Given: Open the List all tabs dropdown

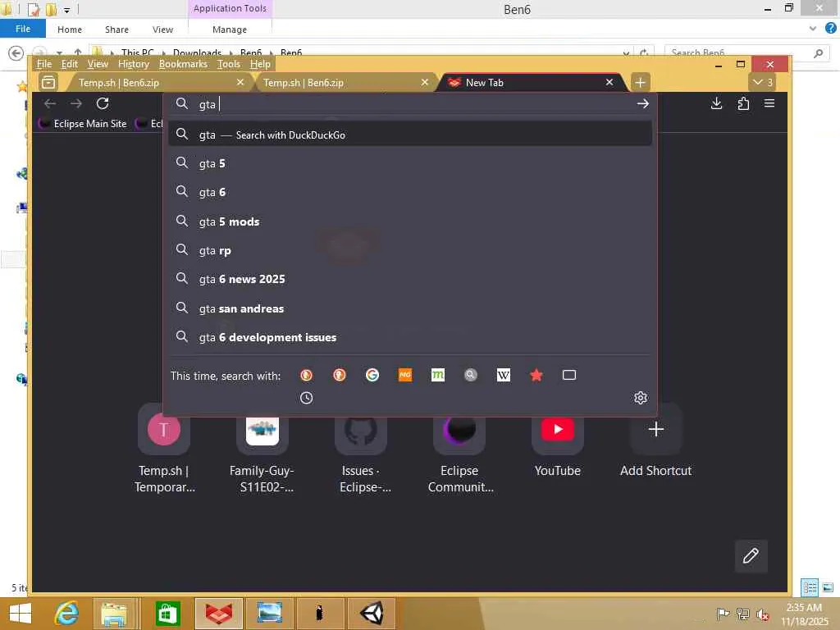Looking at the screenshot, I should coord(762,83).
